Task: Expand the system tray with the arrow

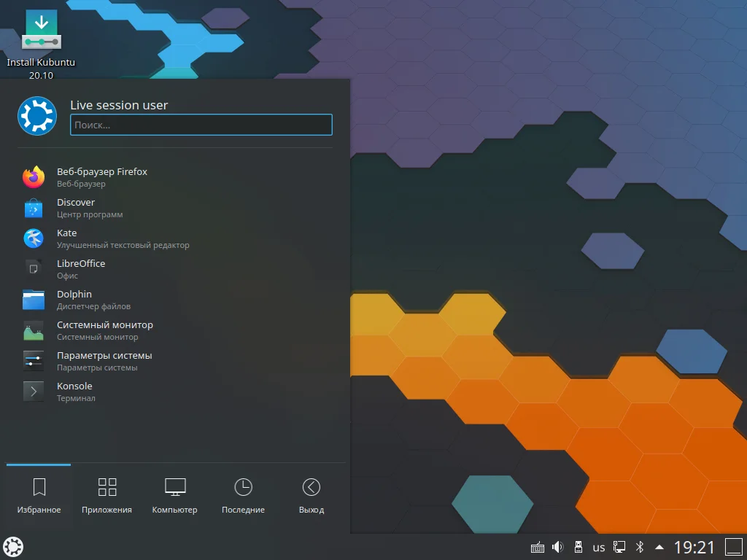Action: click(x=659, y=546)
